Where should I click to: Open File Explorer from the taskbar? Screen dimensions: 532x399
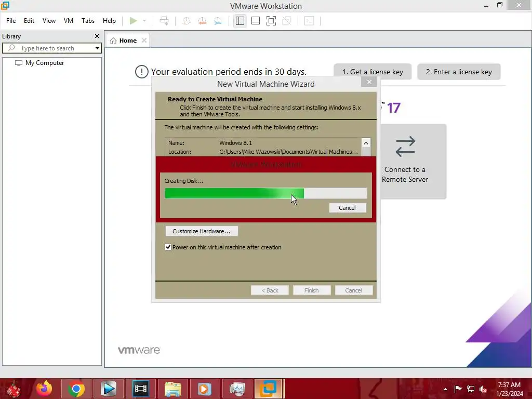(172, 389)
